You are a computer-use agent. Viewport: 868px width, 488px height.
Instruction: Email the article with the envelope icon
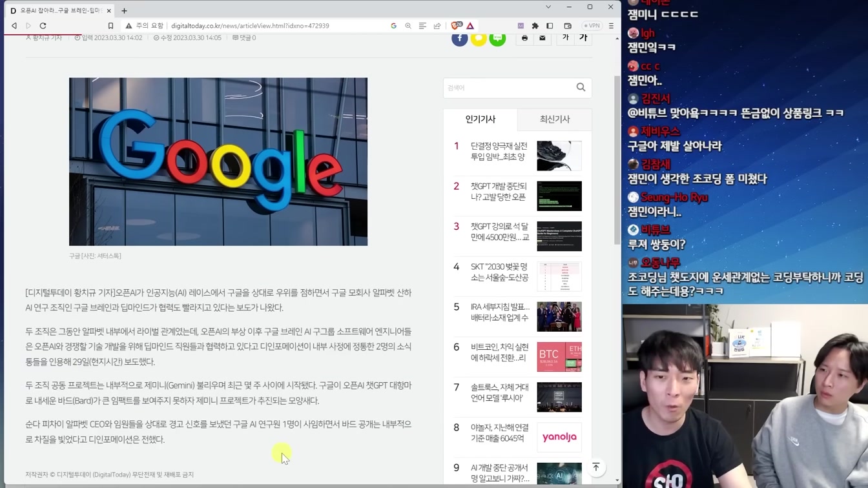[x=542, y=38]
